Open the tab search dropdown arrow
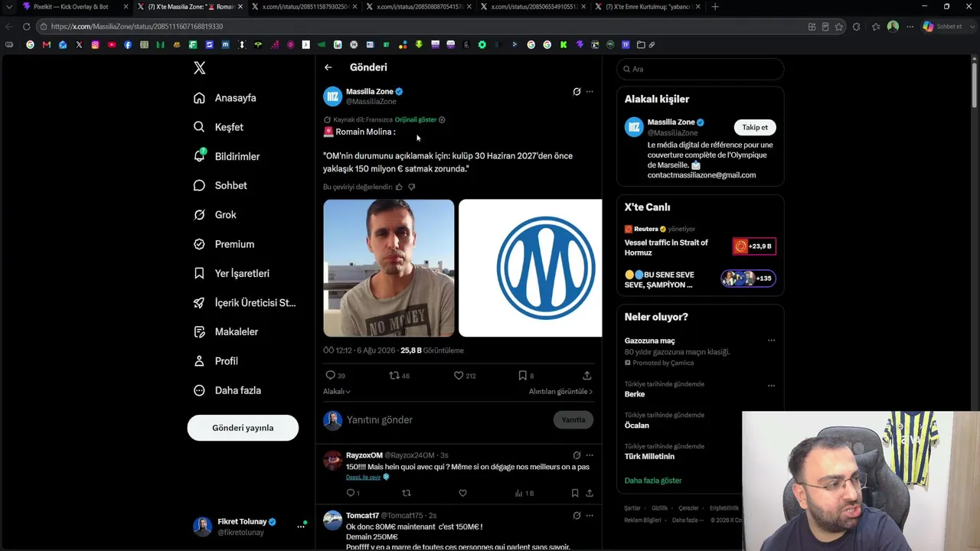Screen dimensions: 980x551 [x=8, y=7]
